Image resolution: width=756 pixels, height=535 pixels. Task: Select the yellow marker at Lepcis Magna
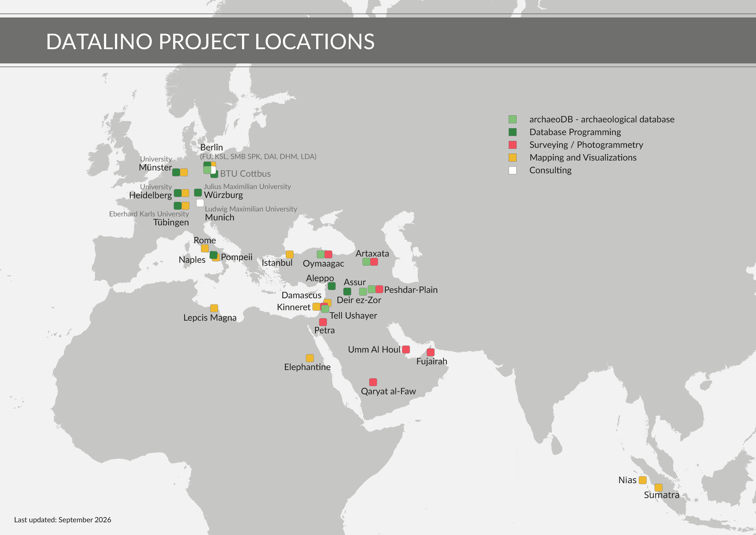point(214,308)
